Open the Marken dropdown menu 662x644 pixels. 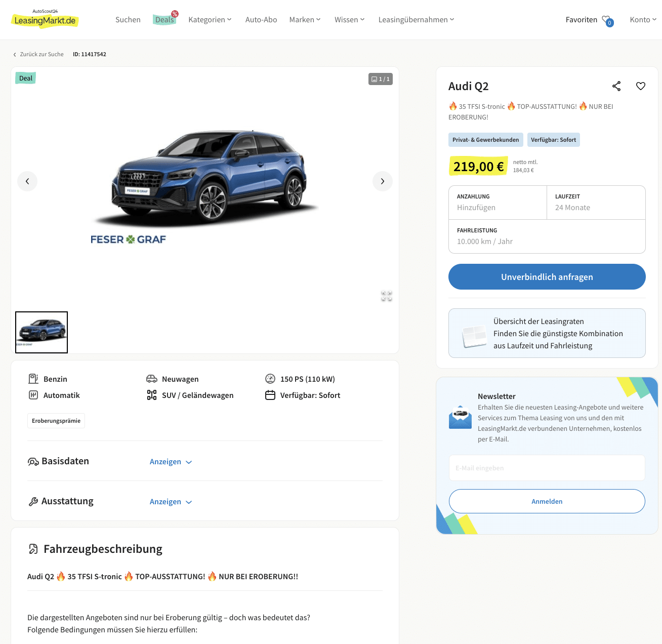(305, 20)
